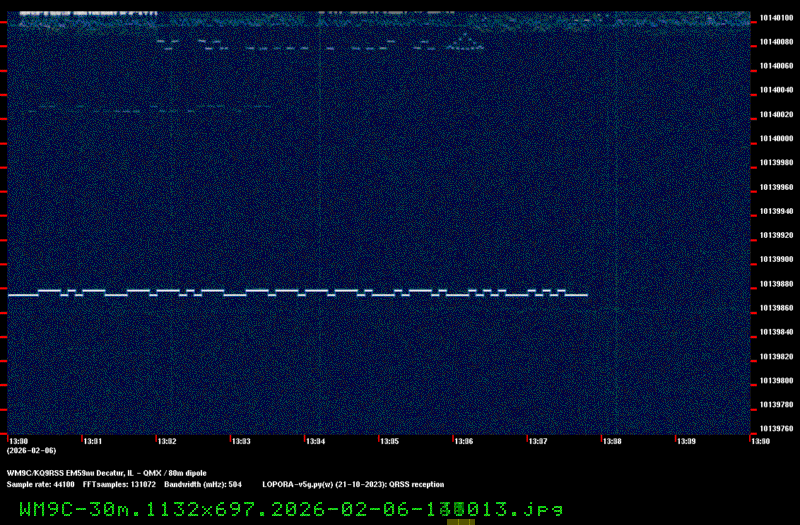Select the 10139860 frequency scale value
The width and height of the screenshot is (800, 525).
click(776, 308)
